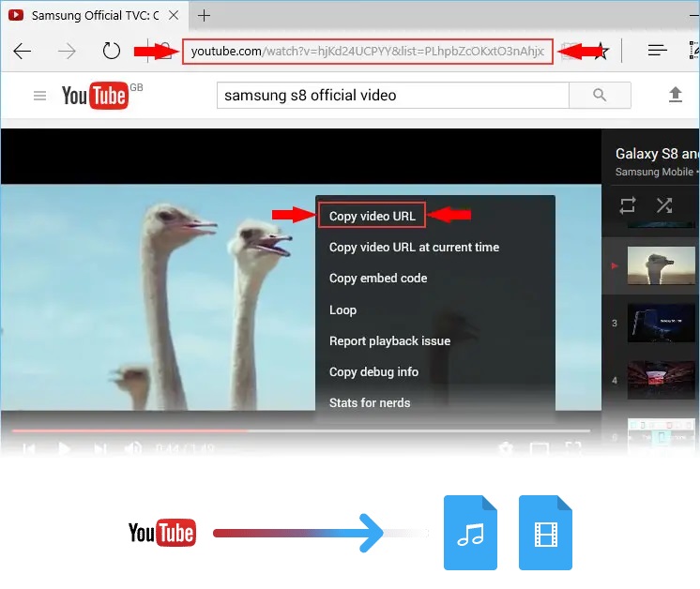This screenshot has height=589, width=700.
Task: Select playlist video number 3 thumbnail
Action: tap(662, 323)
